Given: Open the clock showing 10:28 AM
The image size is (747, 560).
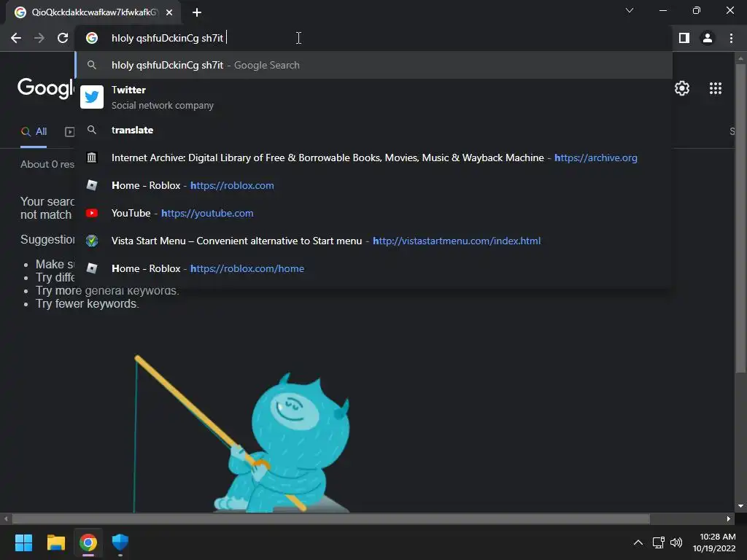Looking at the screenshot, I should point(714,542).
